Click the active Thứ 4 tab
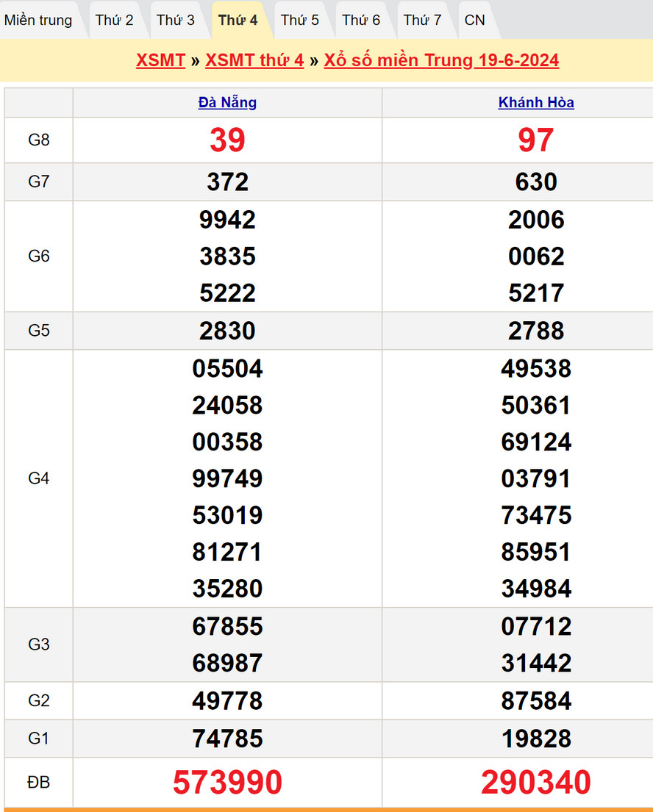The height and width of the screenshot is (812, 653). 238,20
